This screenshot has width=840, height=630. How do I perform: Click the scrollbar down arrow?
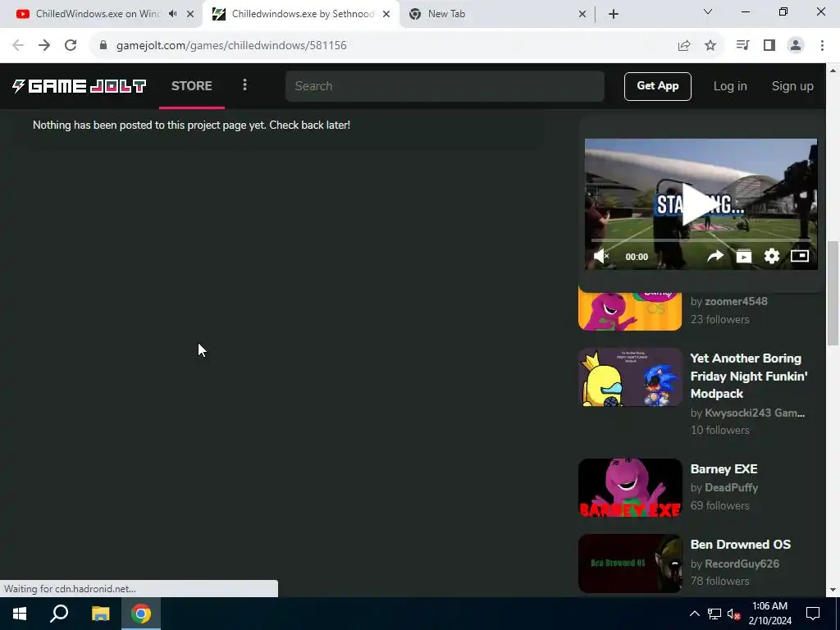tap(833, 590)
